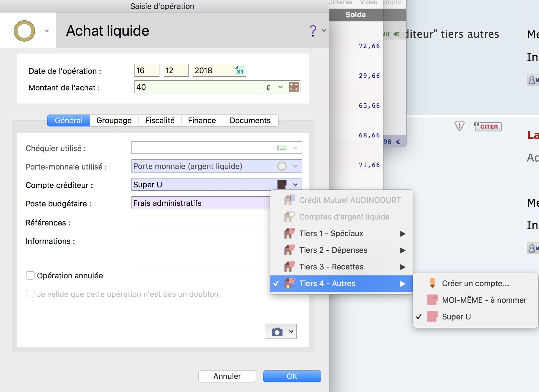Click the warning triangle report icon

click(x=460, y=126)
